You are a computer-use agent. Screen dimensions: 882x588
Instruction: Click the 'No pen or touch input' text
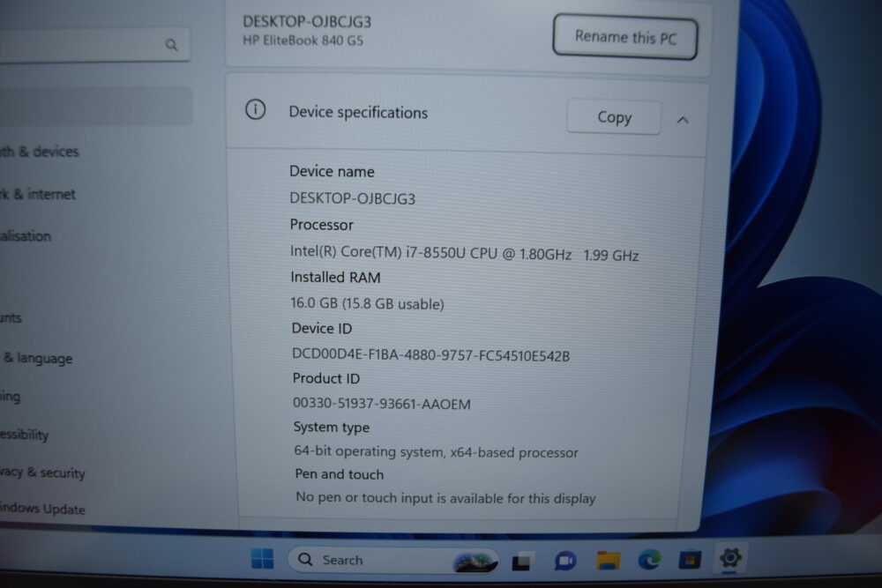(445, 498)
